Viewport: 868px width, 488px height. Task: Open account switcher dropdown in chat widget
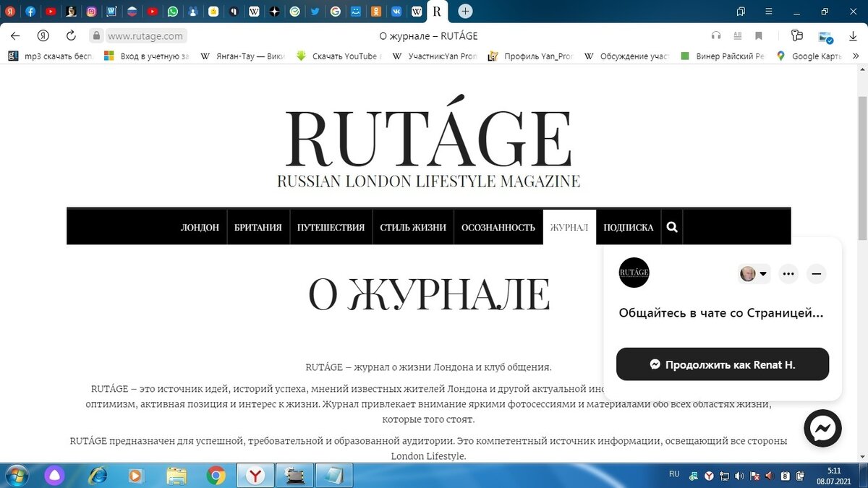[x=754, y=274]
